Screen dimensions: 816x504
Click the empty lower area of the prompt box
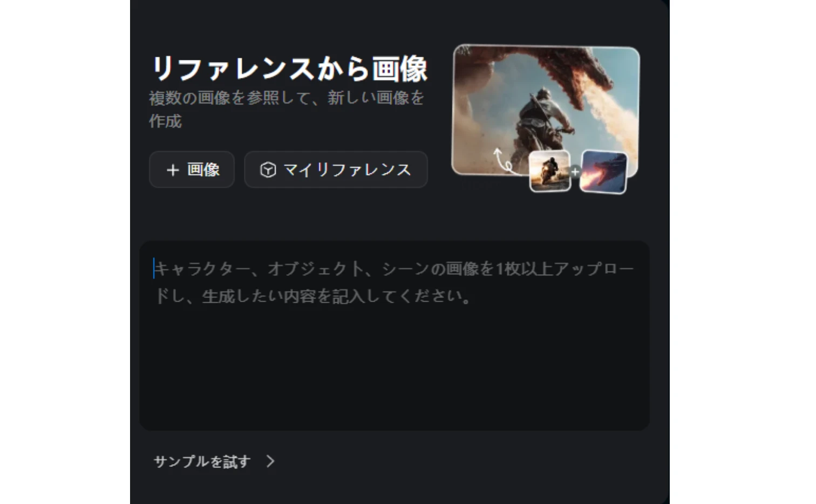tap(395, 372)
